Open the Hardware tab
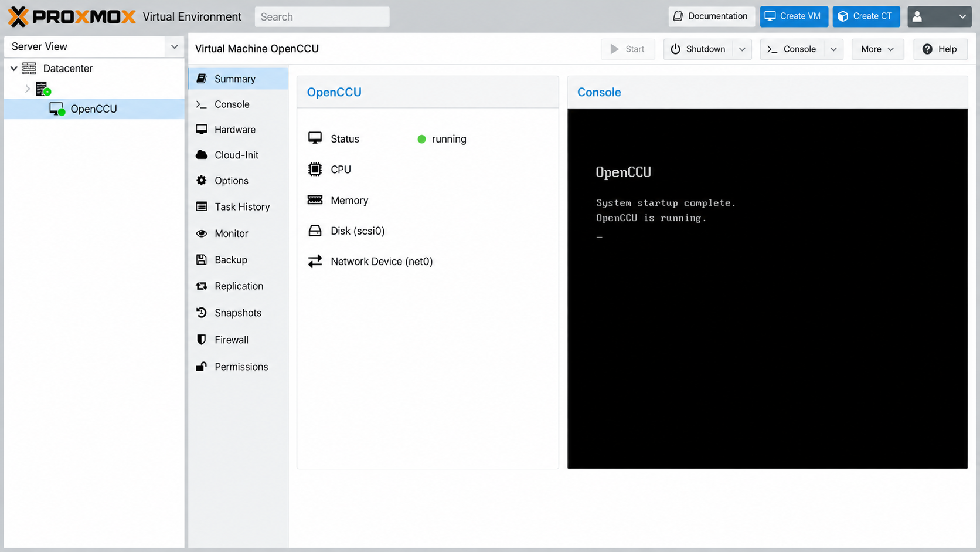Viewport: 980px width, 552px height. click(238, 130)
